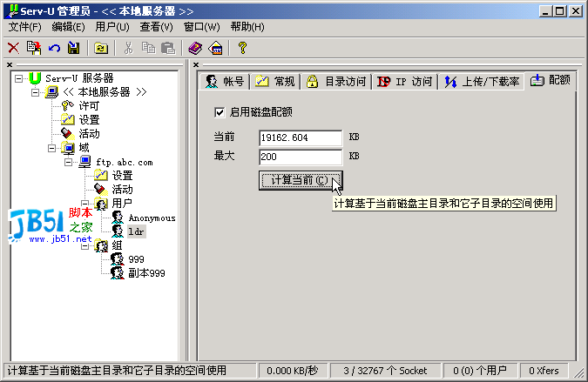Select 设置 under ftp.abc.com
The width and height of the screenshot is (588, 382).
[122, 175]
